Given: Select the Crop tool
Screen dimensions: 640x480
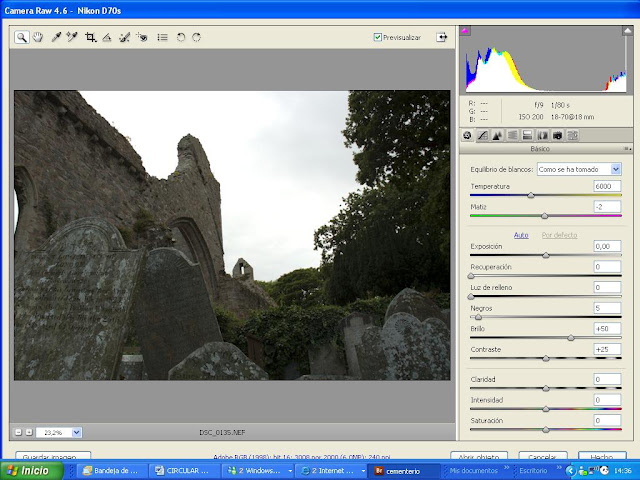Looking at the screenshot, I should (90, 38).
